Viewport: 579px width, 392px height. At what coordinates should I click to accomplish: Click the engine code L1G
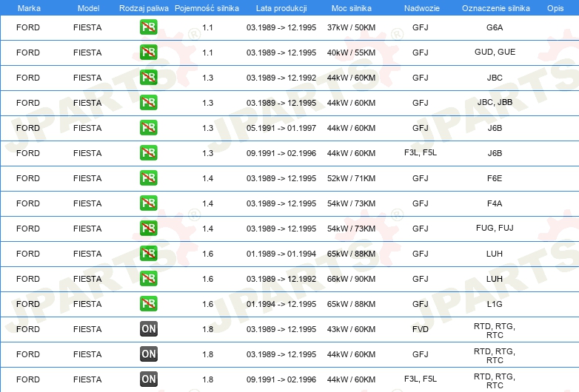(495, 304)
